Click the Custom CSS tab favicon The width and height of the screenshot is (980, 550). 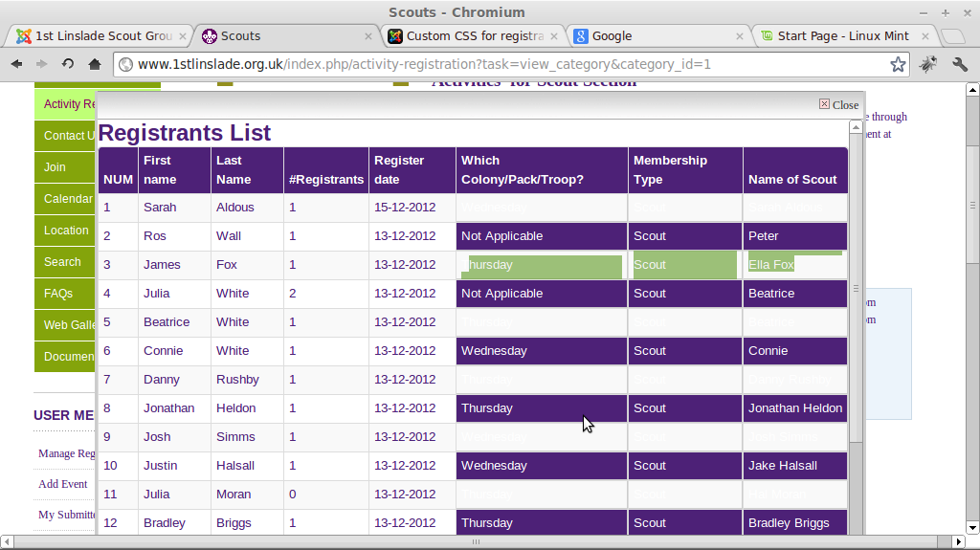click(395, 36)
